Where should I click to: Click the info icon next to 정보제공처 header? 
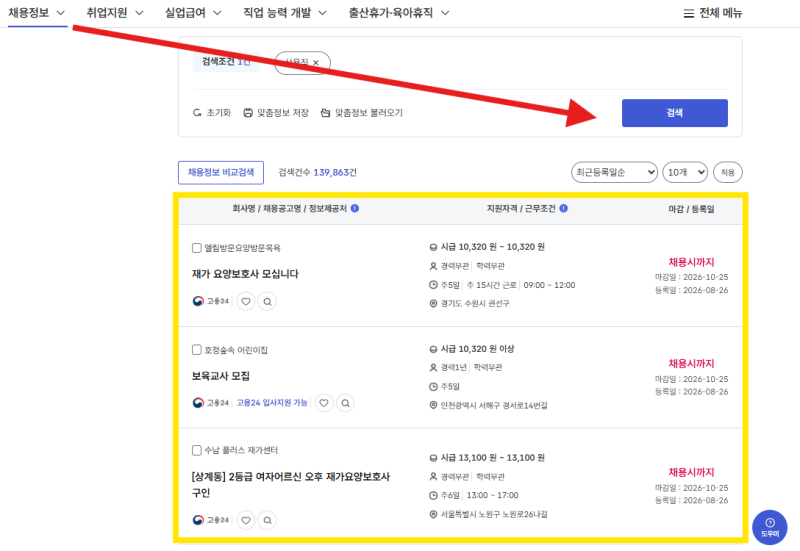(x=355, y=208)
